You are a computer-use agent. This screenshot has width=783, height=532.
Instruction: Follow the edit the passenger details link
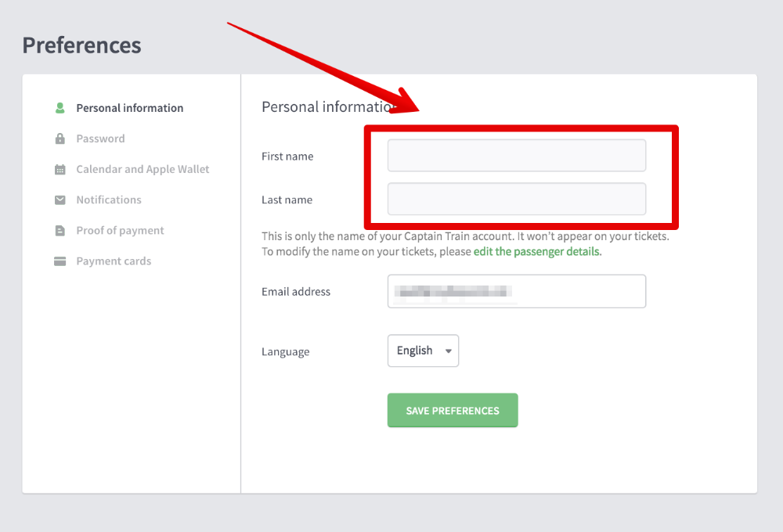point(537,252)
